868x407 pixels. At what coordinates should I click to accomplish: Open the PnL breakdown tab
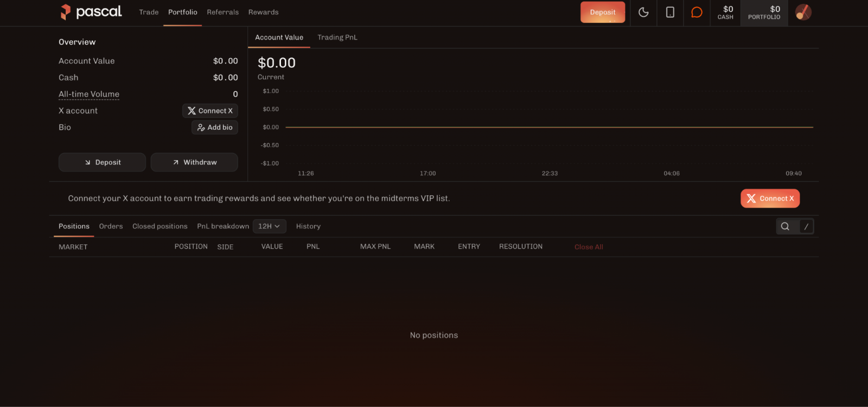(x=223, y=226)
